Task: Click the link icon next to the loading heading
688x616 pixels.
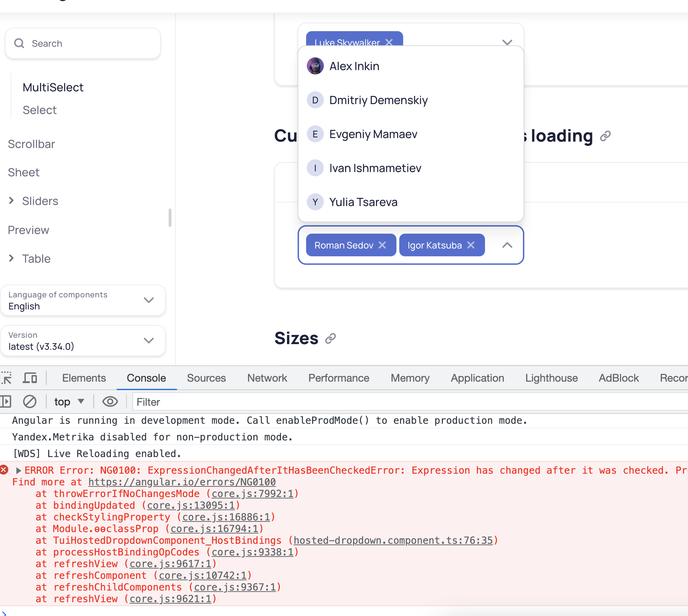Action: [x=605, y=136]
